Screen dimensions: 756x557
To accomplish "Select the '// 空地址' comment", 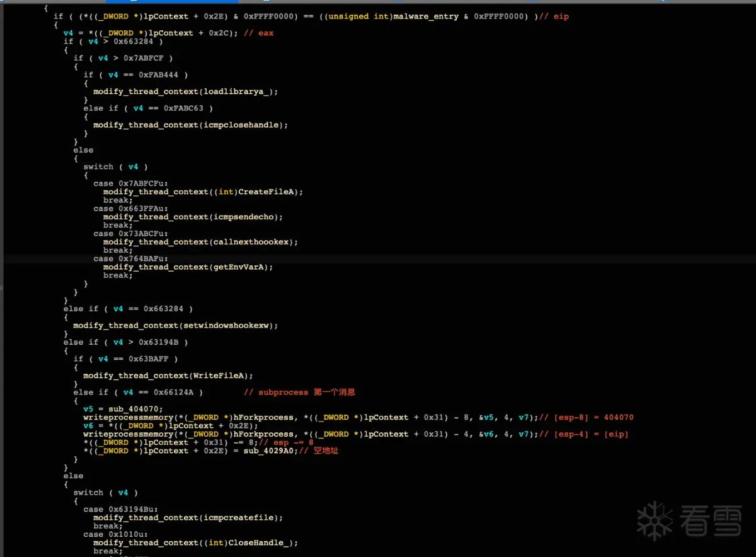I will [x=319, y=451].
